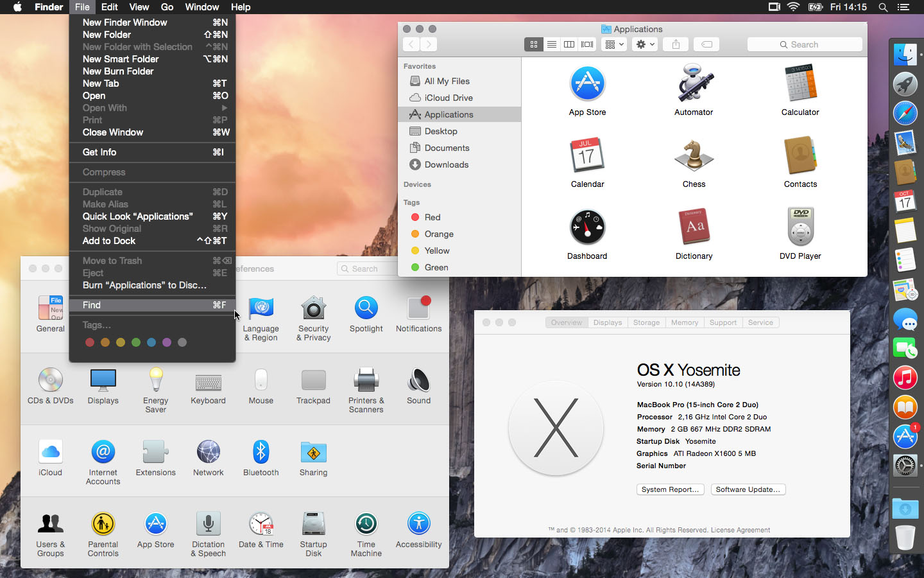Choose Add to Dock menu item

(153, 241)
